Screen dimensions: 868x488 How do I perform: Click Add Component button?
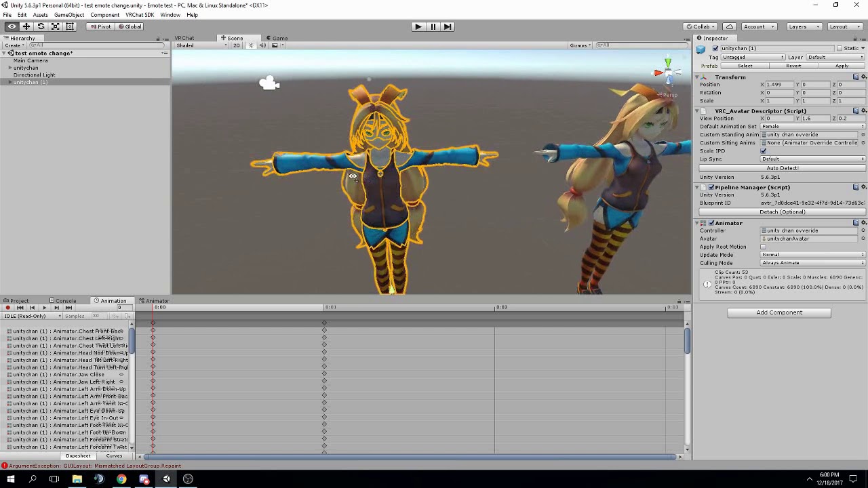click(x=779, y=312)
